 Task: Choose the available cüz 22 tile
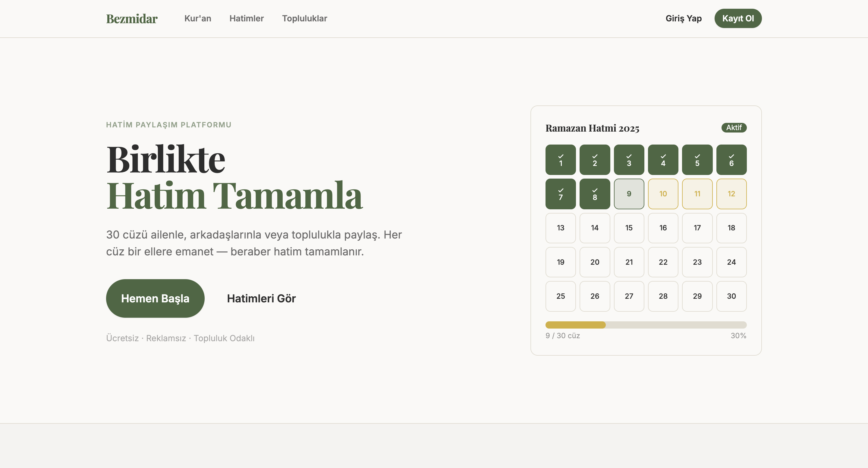(x=663, y=262)
